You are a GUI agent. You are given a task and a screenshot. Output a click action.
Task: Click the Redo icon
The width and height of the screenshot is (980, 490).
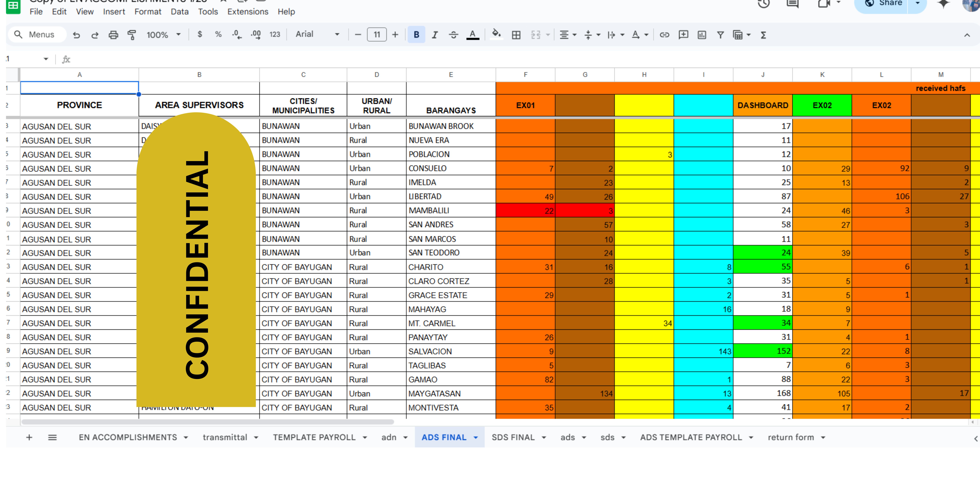pyautogui.click(x=95, y=35)
